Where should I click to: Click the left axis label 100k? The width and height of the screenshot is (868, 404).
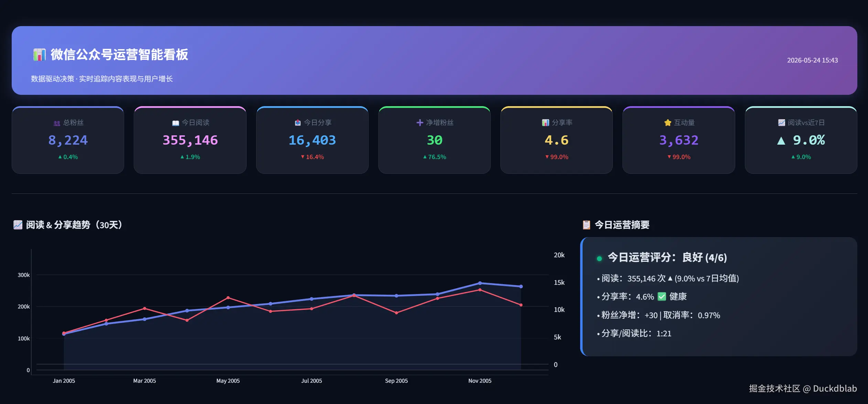pyautogui.click(x=24, y=338)
